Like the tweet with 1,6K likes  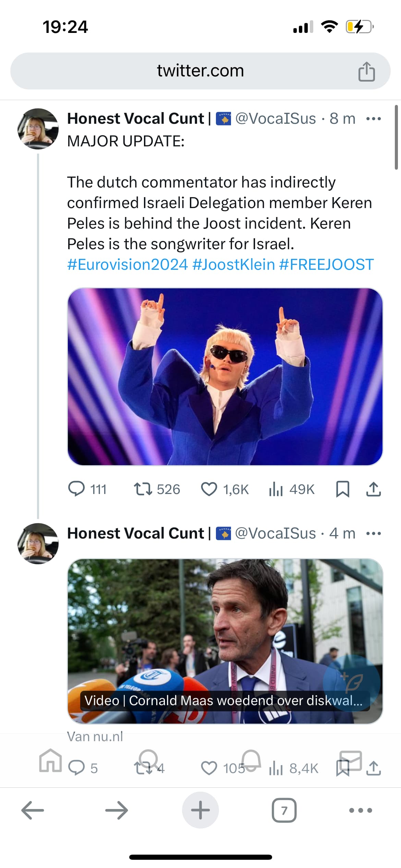pyautogui.click(x=209, y=489)
